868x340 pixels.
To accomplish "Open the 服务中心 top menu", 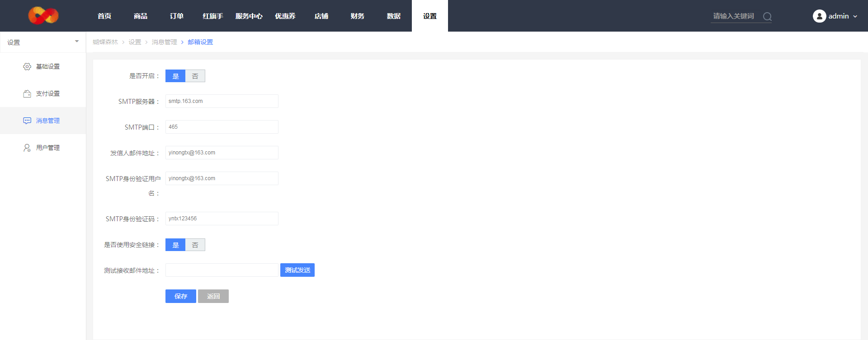I will (249, 16).
